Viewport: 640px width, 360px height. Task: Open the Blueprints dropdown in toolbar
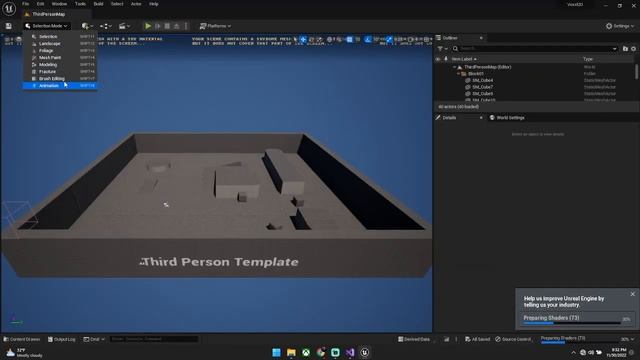coord(106,26)
